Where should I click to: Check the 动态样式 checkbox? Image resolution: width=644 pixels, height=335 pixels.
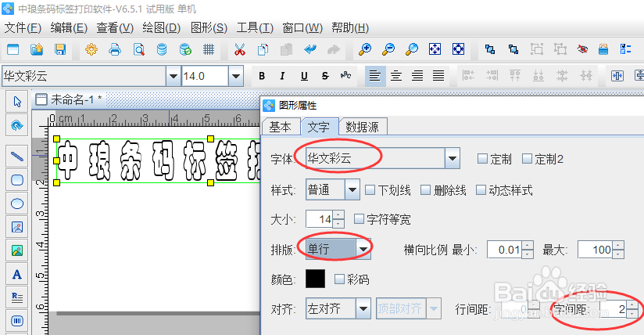[481, 189]
